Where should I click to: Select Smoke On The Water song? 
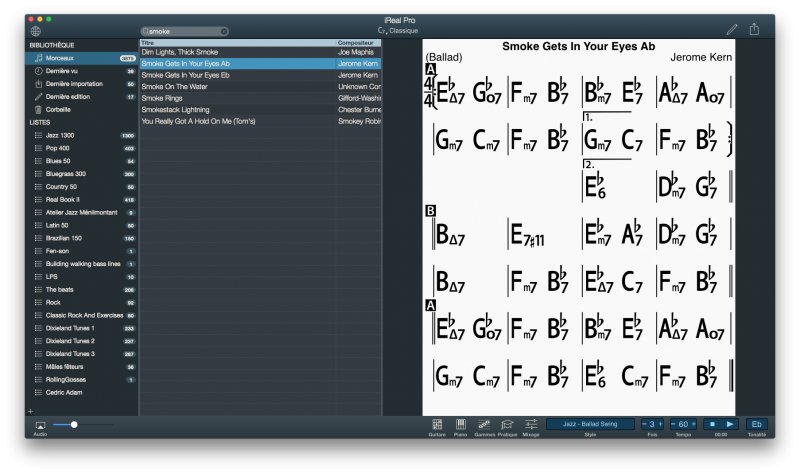tap(261, 87)
